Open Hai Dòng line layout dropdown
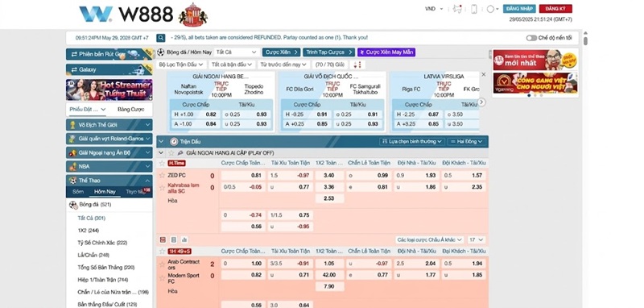Image resolution: width=644 pixels, height=308 pixels. pyautogui.click(x=467, y=141)
